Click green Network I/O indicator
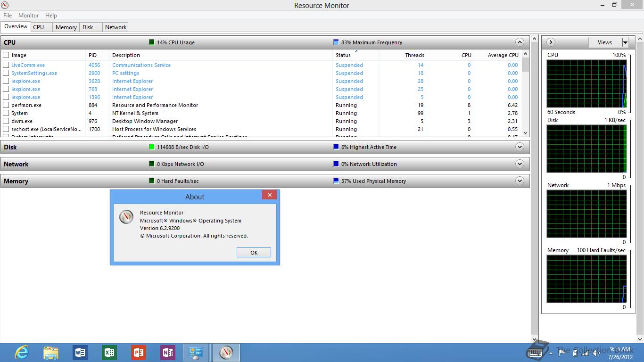Image resolution: width=644 pixels, height=362 pixels. click(x=151, y=164)
